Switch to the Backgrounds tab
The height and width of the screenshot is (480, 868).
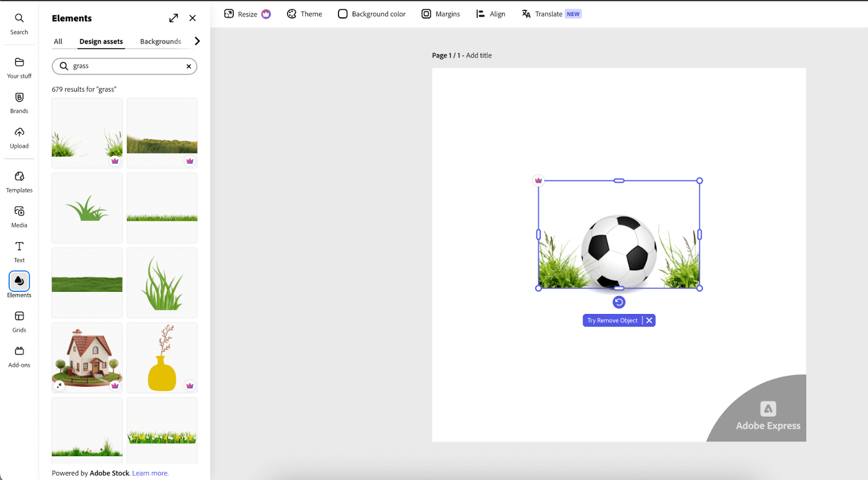click(161, 42)
